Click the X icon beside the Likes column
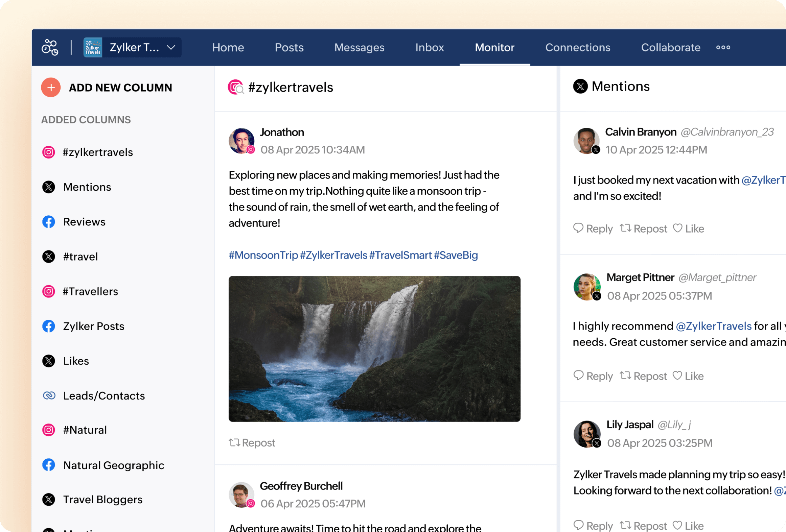 click(49, 361)
